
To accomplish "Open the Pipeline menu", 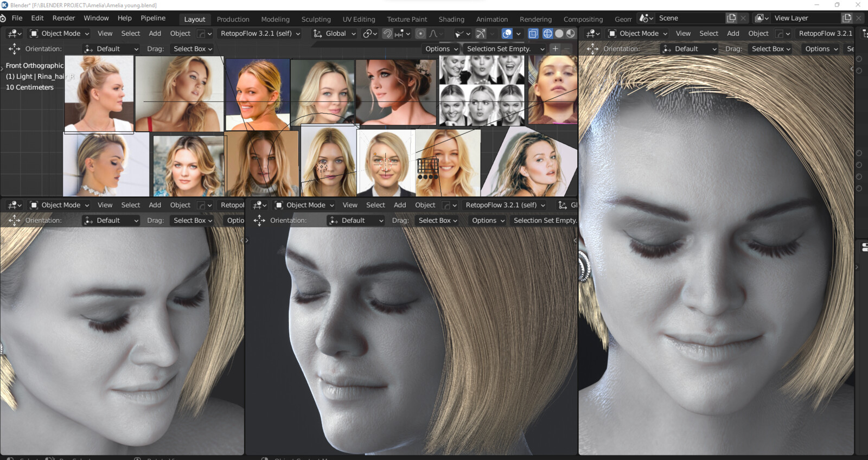I will pos(153,18).
